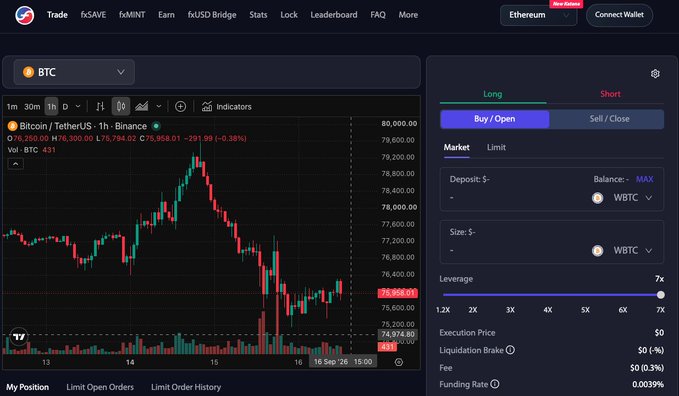Select the 1h timeframe
The height and width of the screenshot is (396, 679).
pos(52,107)
